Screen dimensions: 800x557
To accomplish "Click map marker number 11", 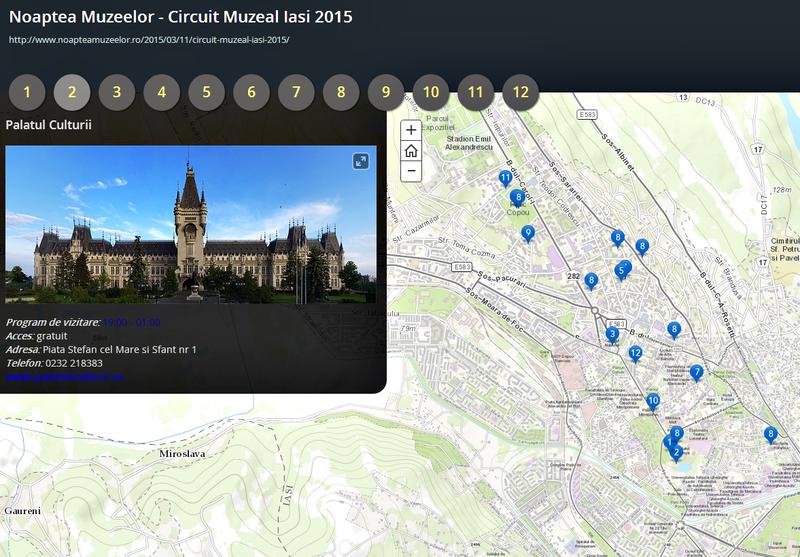I will (506, 179).
